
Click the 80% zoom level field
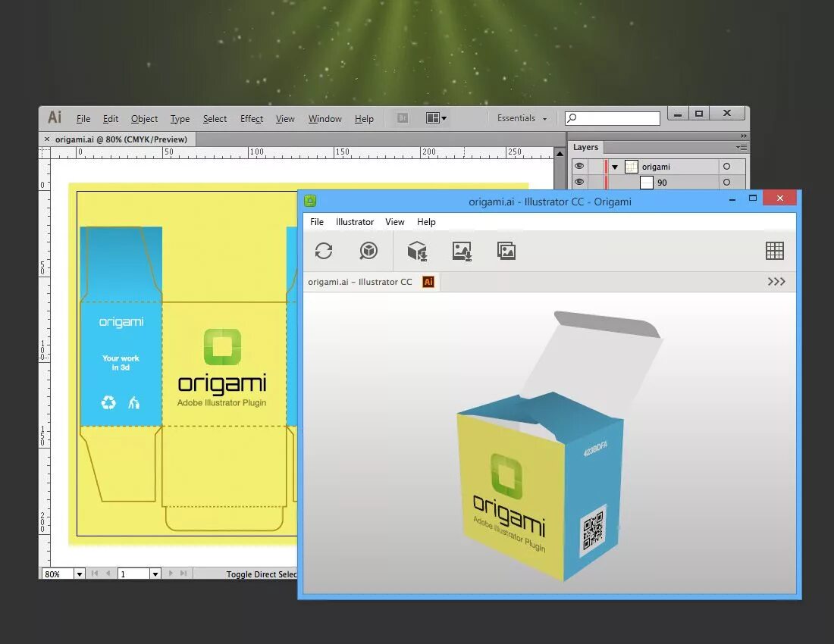pyautogui.click(x=57, y=574)
